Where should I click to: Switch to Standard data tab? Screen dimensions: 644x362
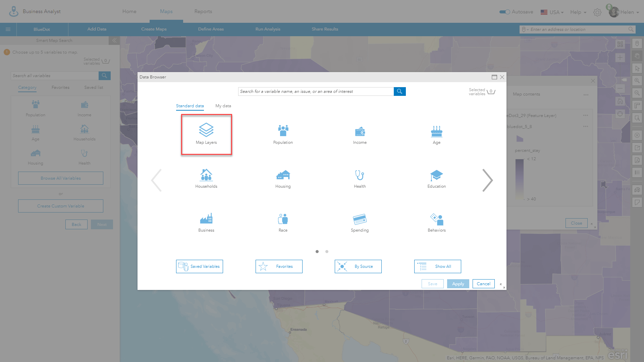click(190, 106)
